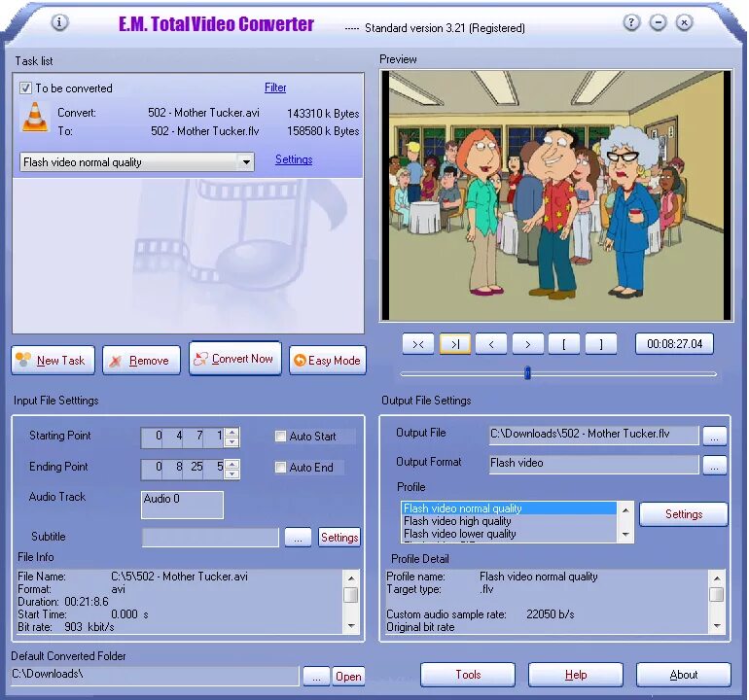Click '502 - Mother Tucker.flv' output name
The height and width of the screenshot is (700, 749).
click(x=205, y=131)
